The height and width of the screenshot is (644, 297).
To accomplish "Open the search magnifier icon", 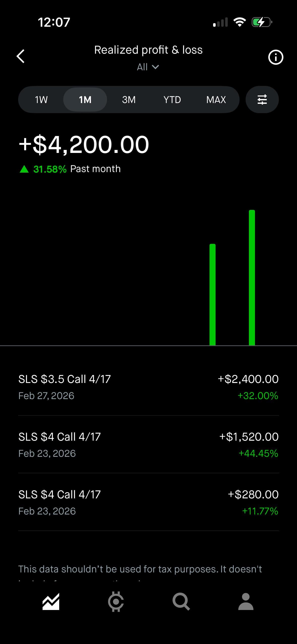I will tap(181, 602).
